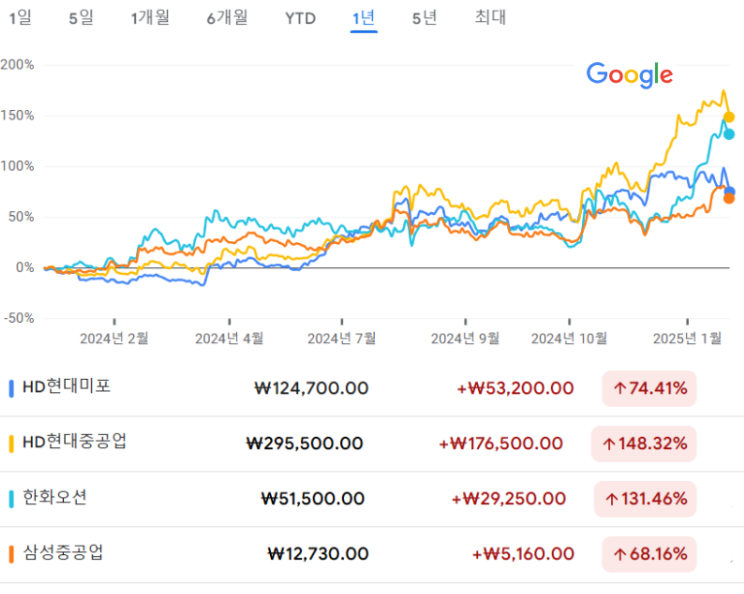Click the 200% y-axis label
744x594 pixels.
[x=18, y=65]
